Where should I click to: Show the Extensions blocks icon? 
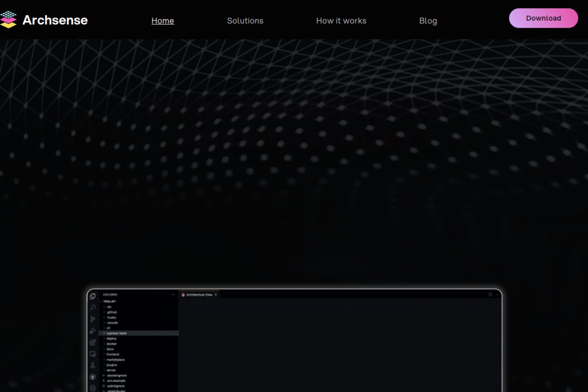(x=93, y=342)
